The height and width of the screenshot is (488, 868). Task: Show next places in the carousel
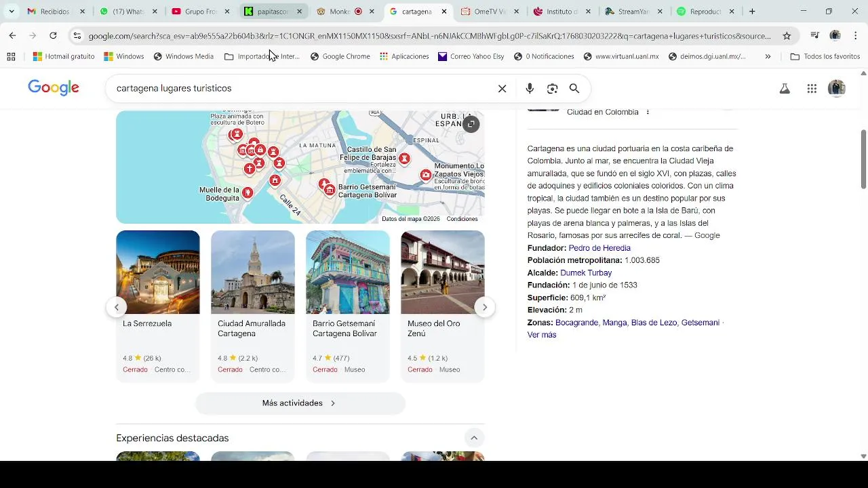click(x=484, y=307)
